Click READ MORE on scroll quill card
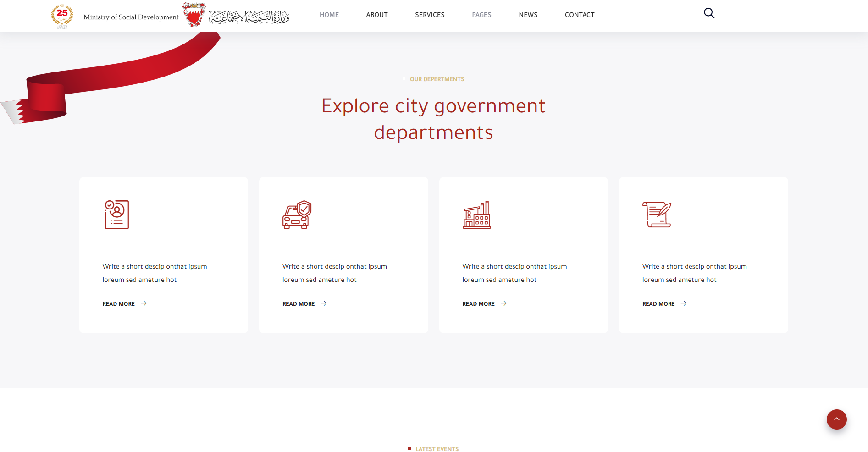868x452 pixels. [x=658, y=304]
